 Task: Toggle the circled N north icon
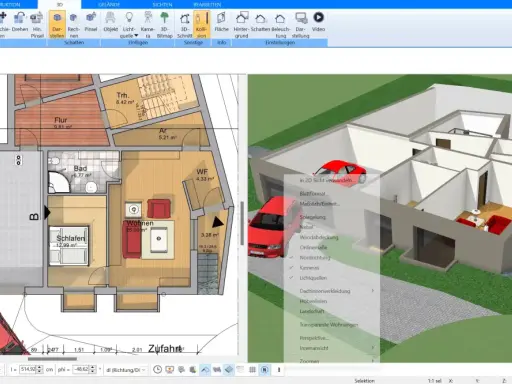click(x=264, y=369)
